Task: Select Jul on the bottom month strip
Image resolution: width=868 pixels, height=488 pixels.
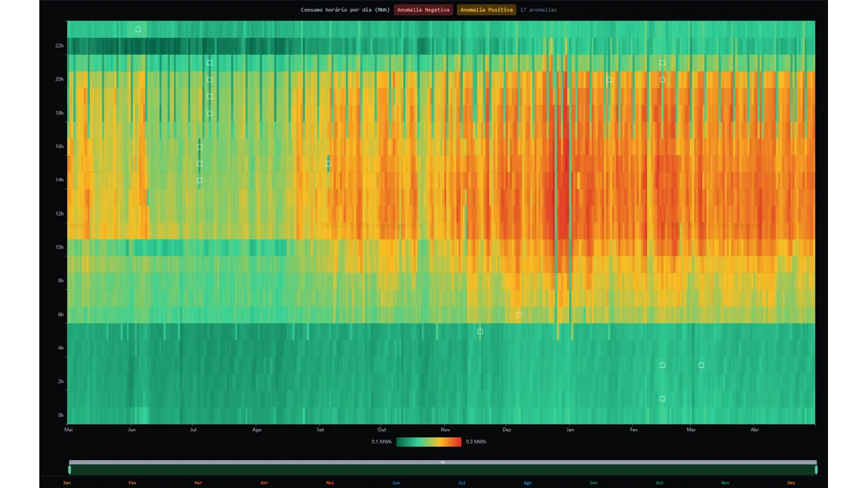Action: 462,483
